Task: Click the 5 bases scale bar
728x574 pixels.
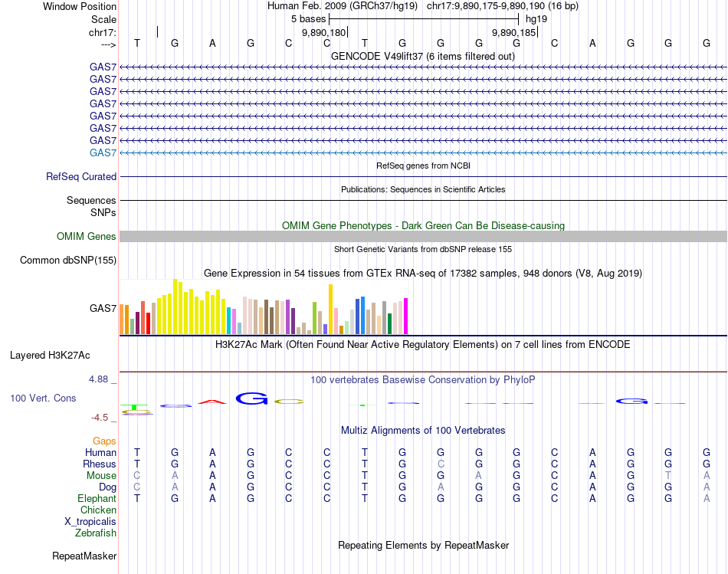Action: click(x=424, y=19)
